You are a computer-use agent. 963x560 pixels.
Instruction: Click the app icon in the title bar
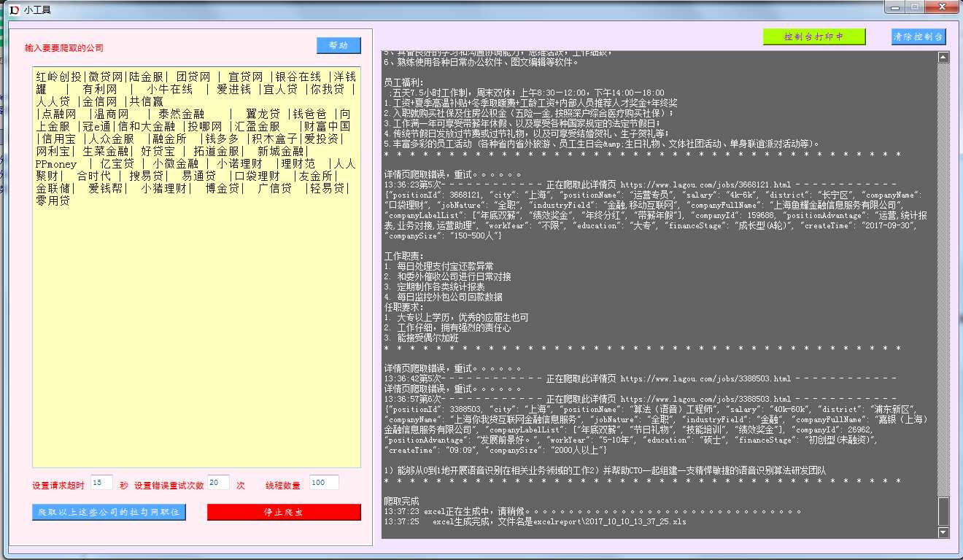[13, 9]
